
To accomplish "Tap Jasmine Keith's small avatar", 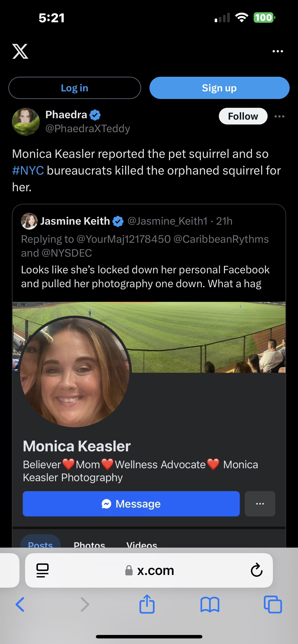I will (x=29, y=221).
